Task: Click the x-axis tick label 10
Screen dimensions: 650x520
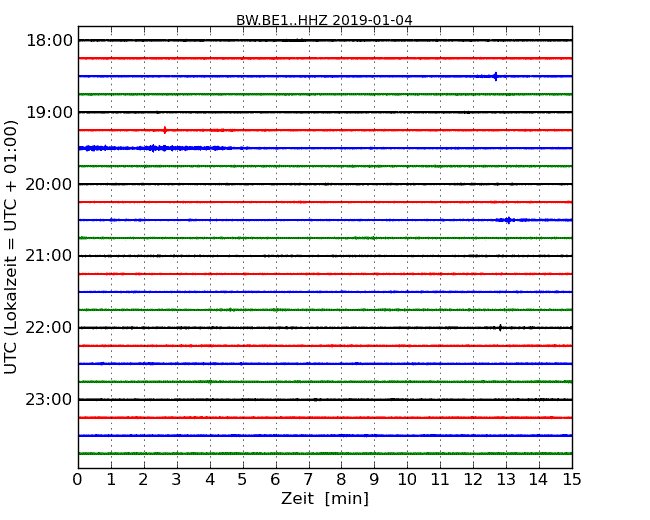Action: click(x=407, y=479)
